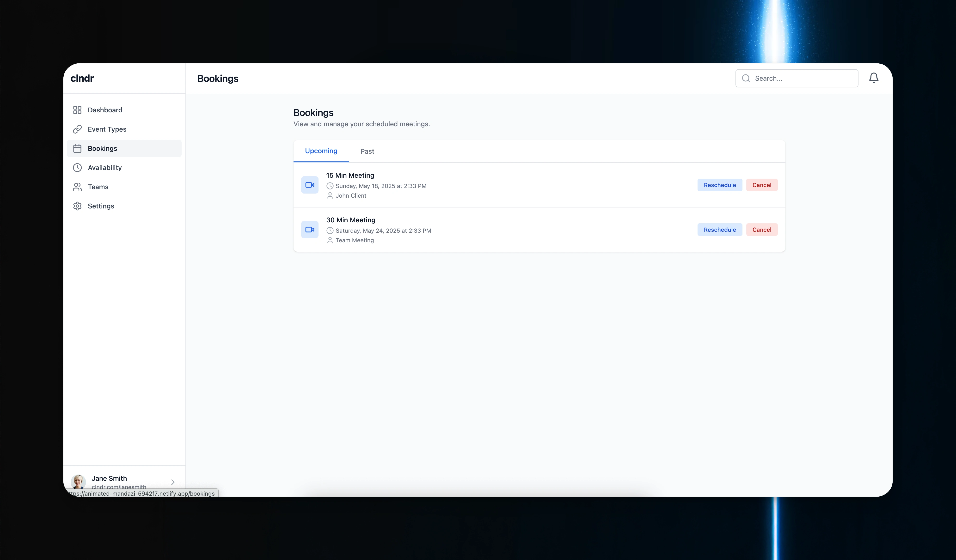Screen dimensions: 956x560
Task: Click the Teams people icon
Action: (x=77, y=187)
